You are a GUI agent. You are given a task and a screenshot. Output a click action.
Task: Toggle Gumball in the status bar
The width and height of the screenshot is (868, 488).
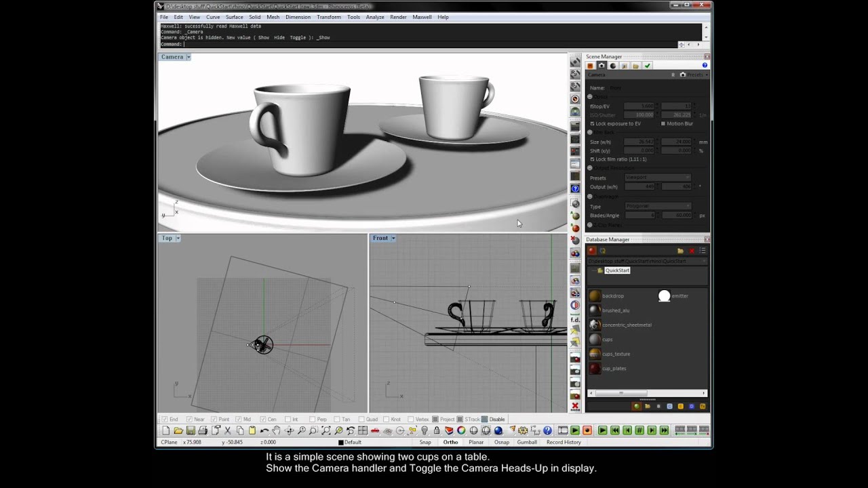pos(527,442)
